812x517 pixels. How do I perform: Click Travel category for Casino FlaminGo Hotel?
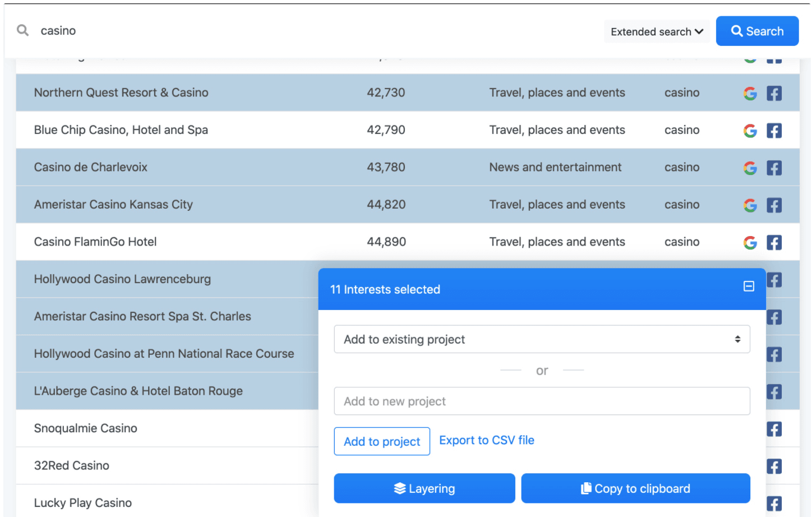(x=557, y=242)
